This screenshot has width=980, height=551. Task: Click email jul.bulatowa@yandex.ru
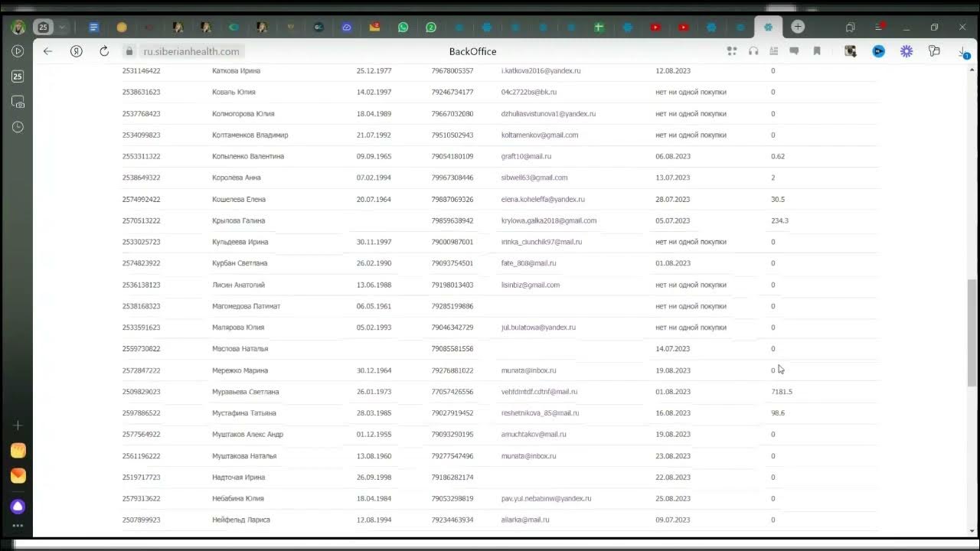[x=538, y=328]
